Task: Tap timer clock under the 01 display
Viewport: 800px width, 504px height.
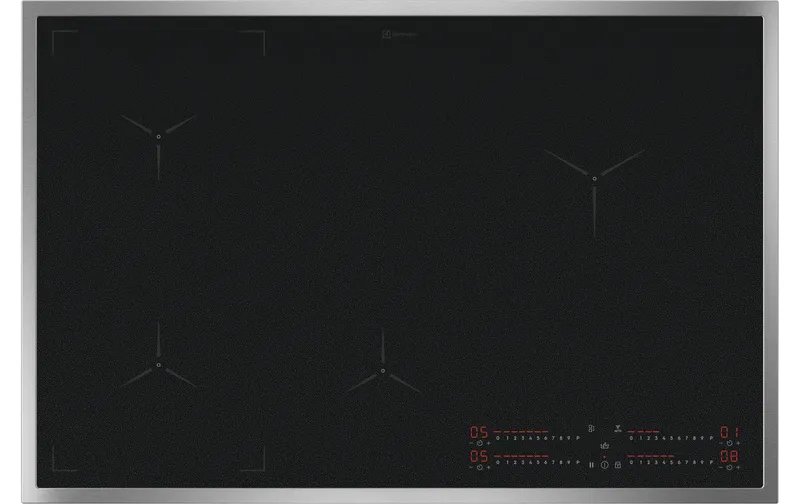Action: point(730,443)
